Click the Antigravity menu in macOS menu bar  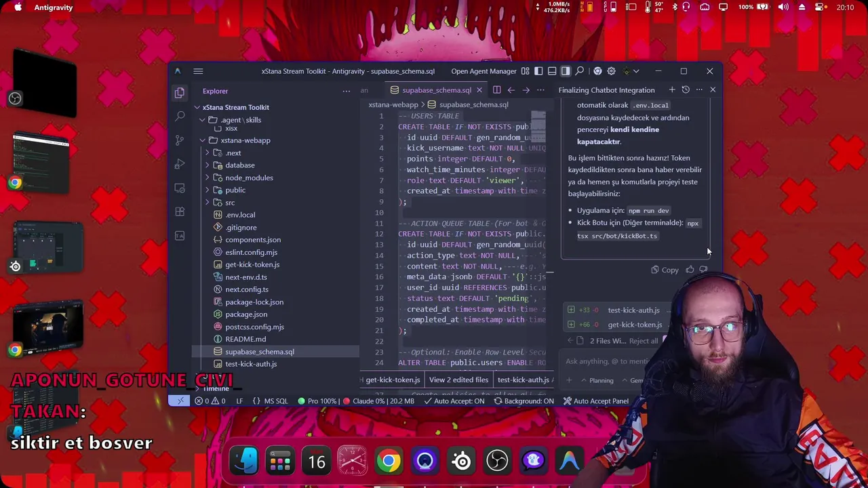(x=54, y=7)
